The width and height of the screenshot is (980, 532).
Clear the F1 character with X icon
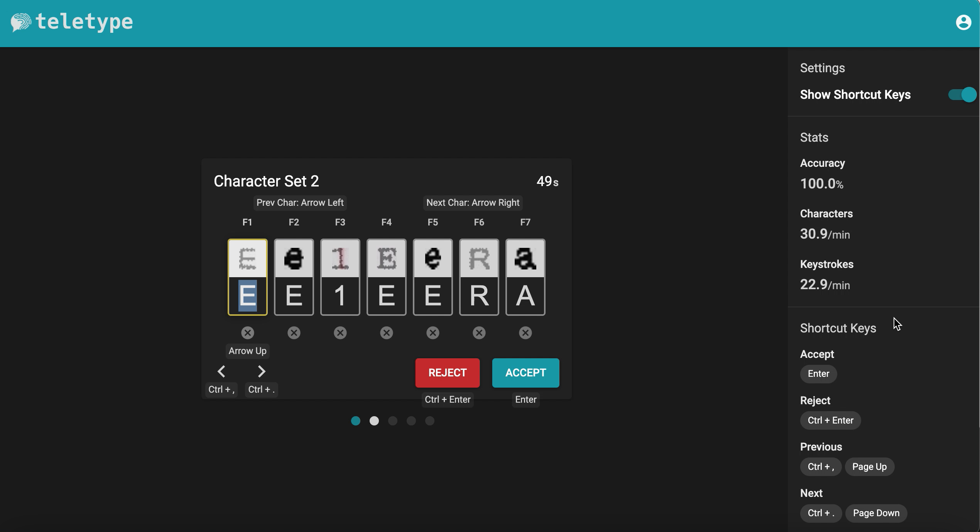point(247,333)
